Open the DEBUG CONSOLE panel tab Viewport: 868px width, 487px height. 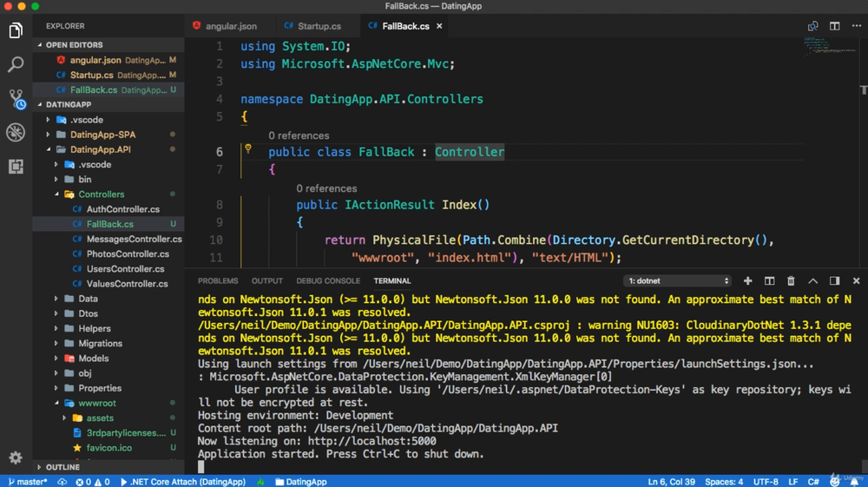pyautogui.click(x=328, y=280)
